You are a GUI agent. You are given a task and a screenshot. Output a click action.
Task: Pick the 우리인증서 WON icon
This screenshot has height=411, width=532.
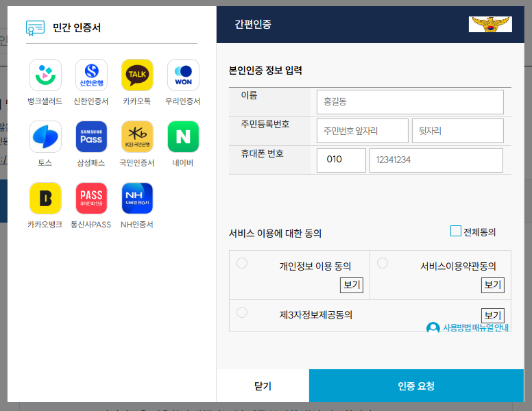[x=183, y=75]
